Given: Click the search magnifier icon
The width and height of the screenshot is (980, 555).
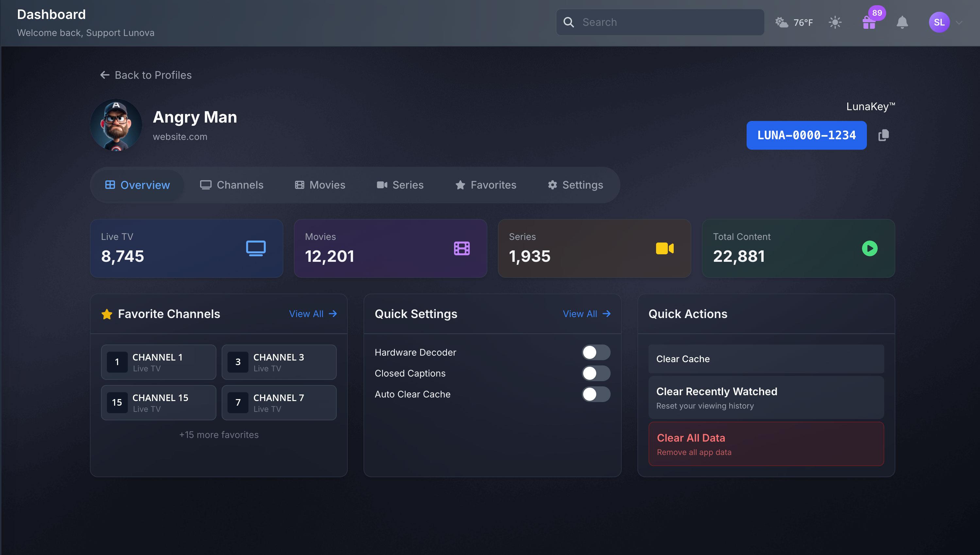Looking at the screenshot, I should pyautogui.click(x=569, y=22).
